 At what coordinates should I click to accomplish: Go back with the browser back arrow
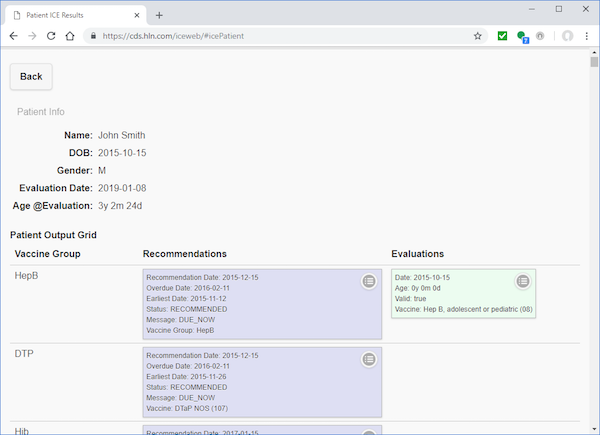[14, 36]
